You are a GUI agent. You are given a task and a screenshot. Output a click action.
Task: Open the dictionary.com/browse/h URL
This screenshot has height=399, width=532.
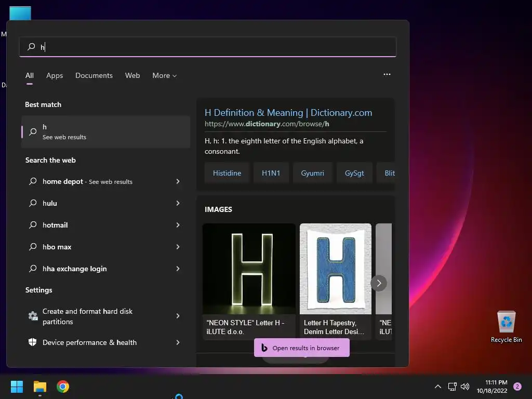pos(267,124)
